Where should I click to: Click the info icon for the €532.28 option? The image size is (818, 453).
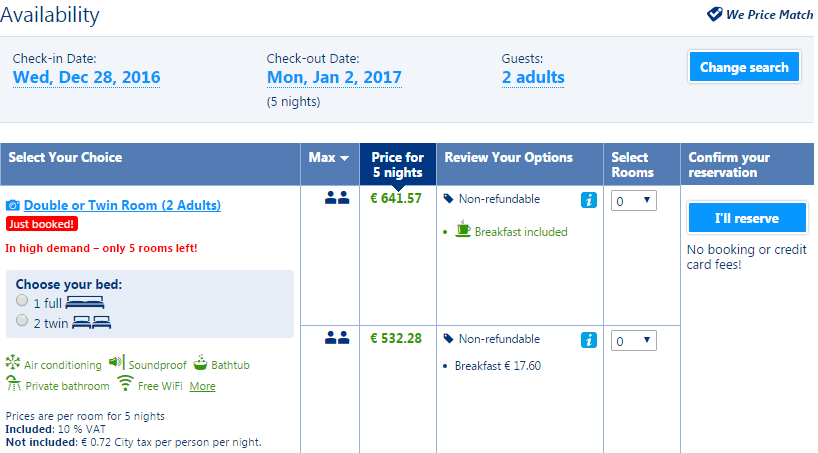point(589,340)
